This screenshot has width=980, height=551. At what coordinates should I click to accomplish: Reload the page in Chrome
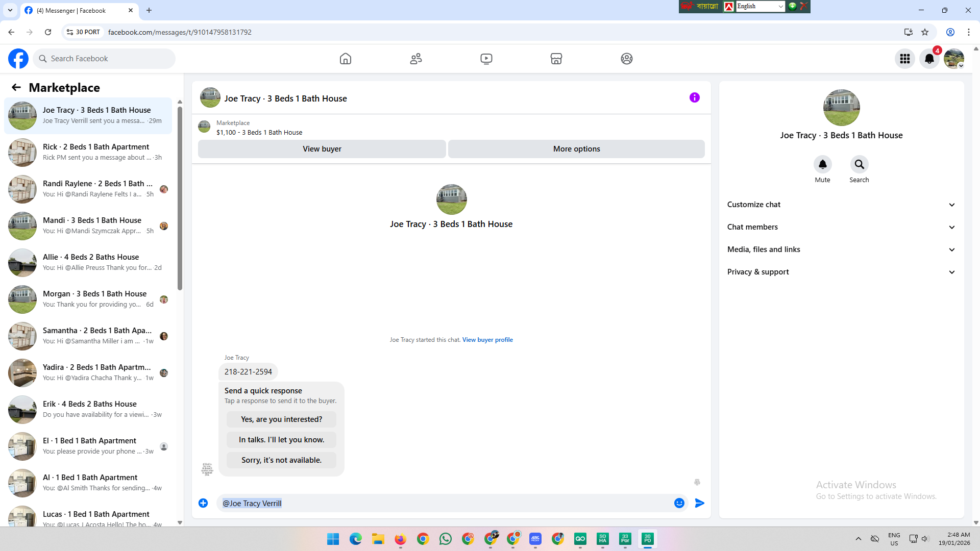click(48, 32)
